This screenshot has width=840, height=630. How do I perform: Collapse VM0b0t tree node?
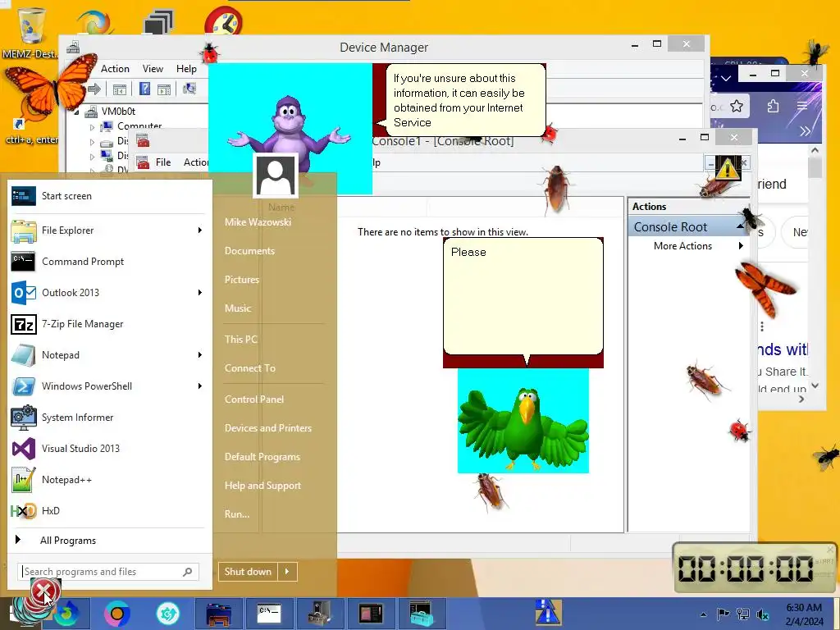77,112
